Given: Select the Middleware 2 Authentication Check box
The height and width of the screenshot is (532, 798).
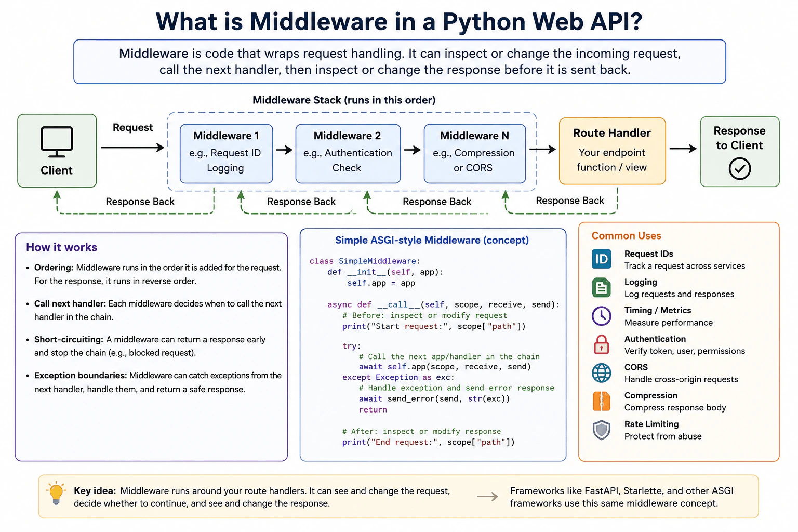Looking at the screenshot, I should 348,153.
